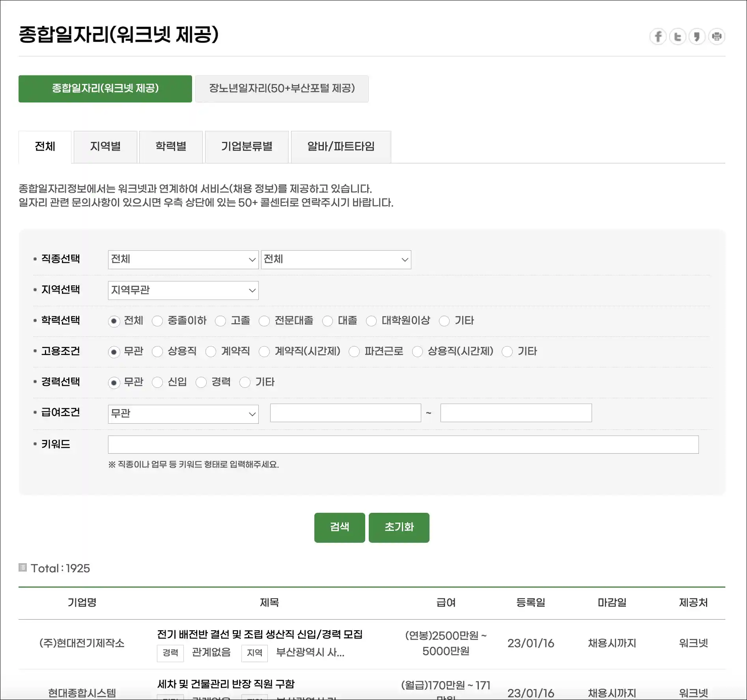Open first 직종선택 dropdown

(183, 259)
